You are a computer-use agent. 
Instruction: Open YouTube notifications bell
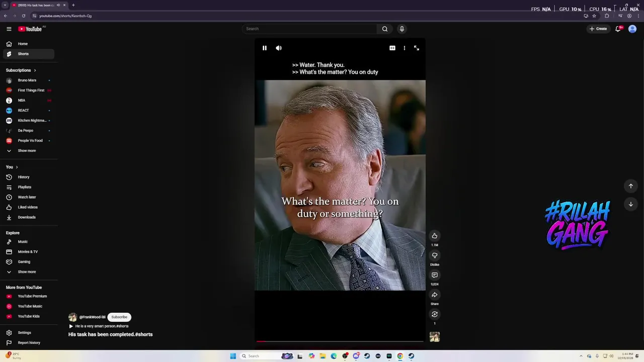click(618, 29)
